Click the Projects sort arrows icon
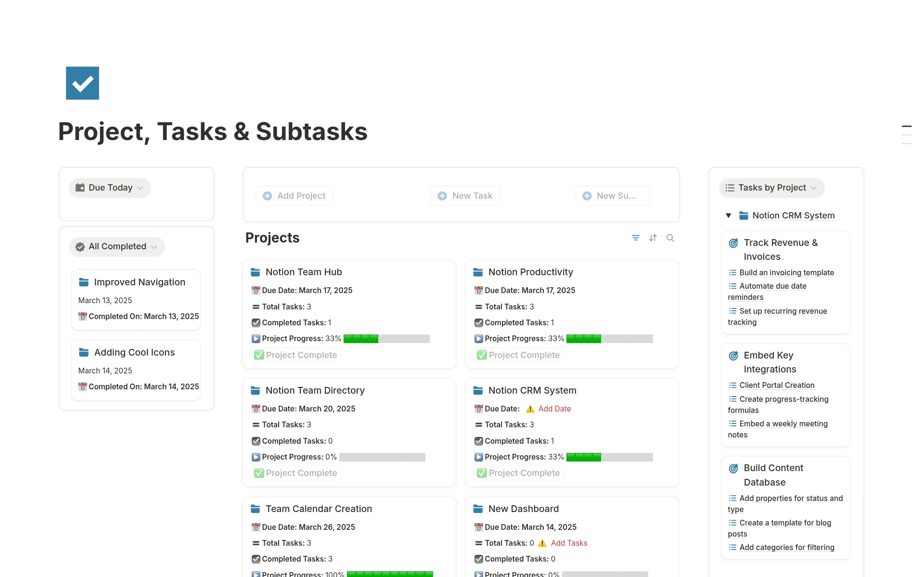Image resolution: width=924 pixels, height=577 pixels. [x=653, y=238]
